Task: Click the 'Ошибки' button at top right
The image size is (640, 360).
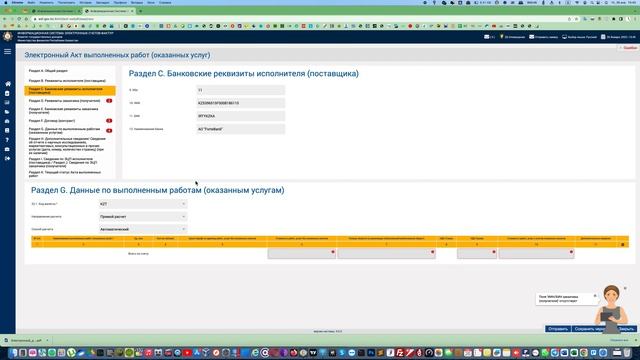Action: click(629, 48)
